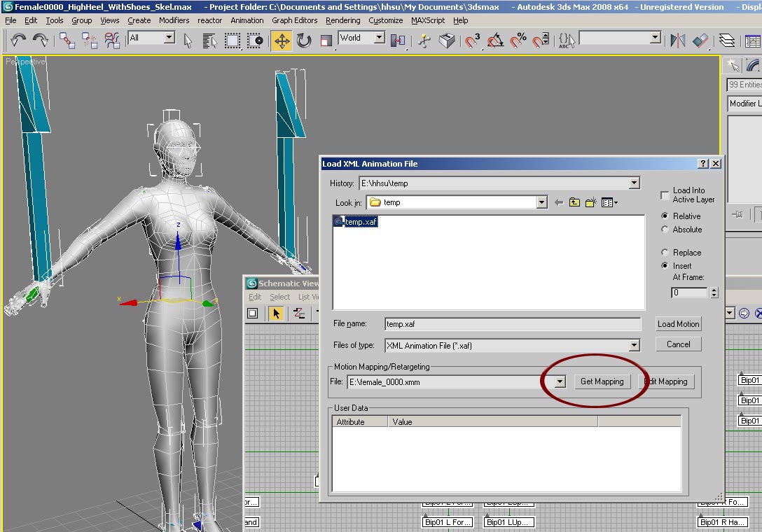Toggle Select and Manipulate tool
This screenshot has width=762, height=532.
(x=424, y=40)
